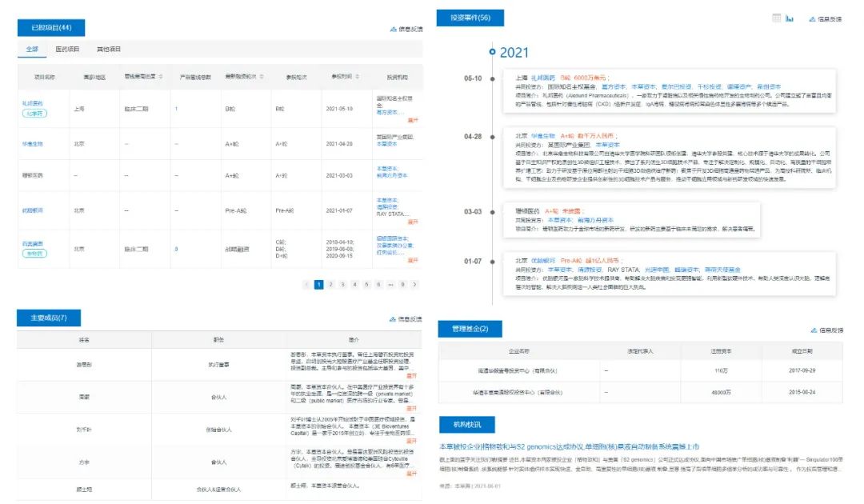The image size is (864, 504).
Task: Go to next page with right chevron
Action: pyautogui.click(x=415, y=284)
